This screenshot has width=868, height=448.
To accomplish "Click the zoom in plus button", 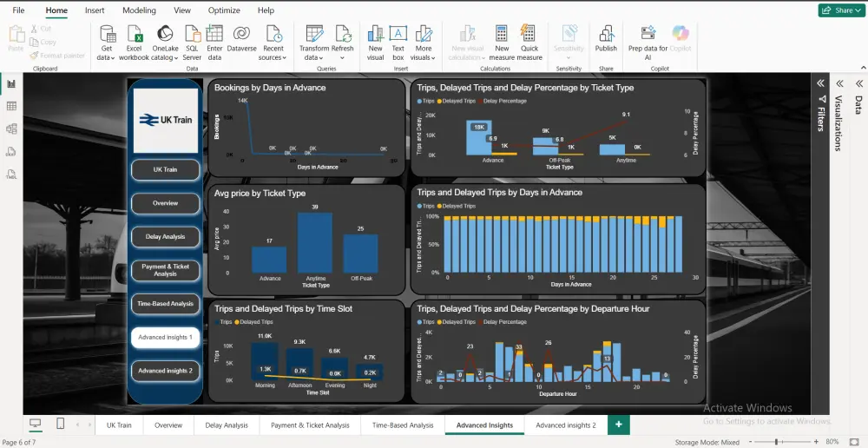I will 817,442.
